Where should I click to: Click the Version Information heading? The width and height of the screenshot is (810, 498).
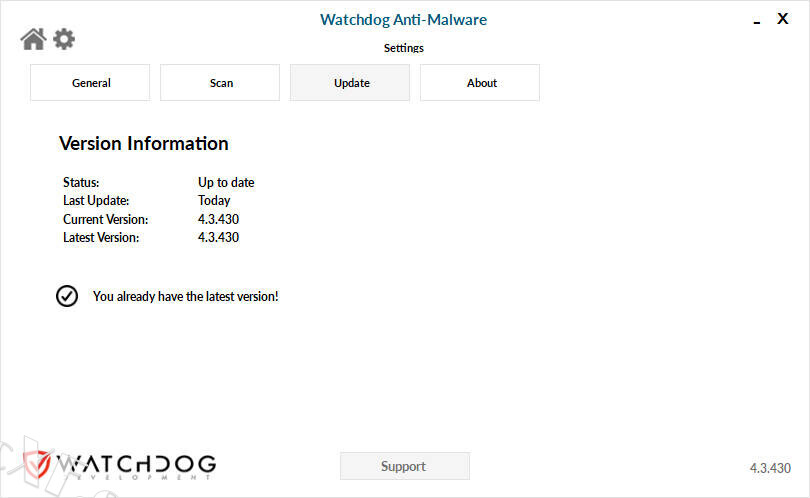click(144, 144)
